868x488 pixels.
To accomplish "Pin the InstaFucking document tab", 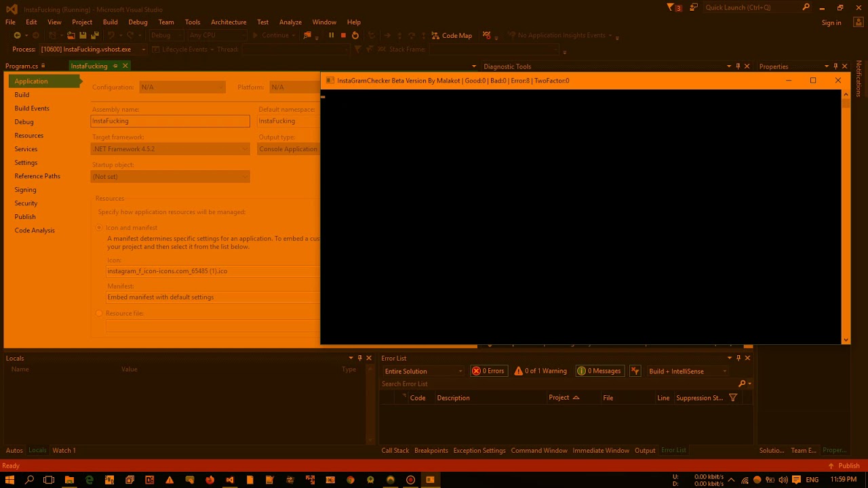I will click(115, 66).
